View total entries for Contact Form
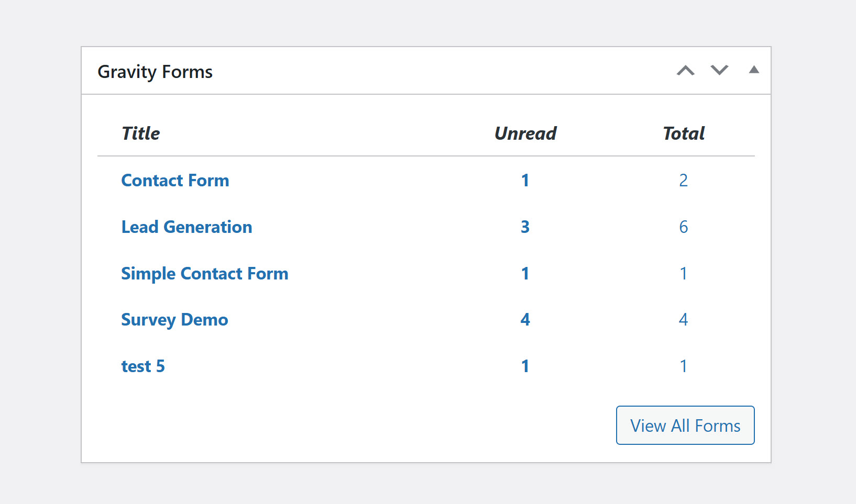Screen dimensions: 856x504 tap(683, 181)
